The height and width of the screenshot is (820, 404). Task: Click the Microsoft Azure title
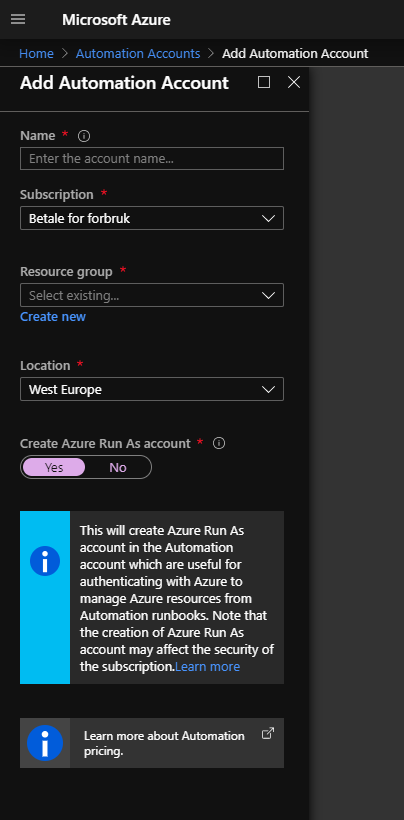click(116, 20)
